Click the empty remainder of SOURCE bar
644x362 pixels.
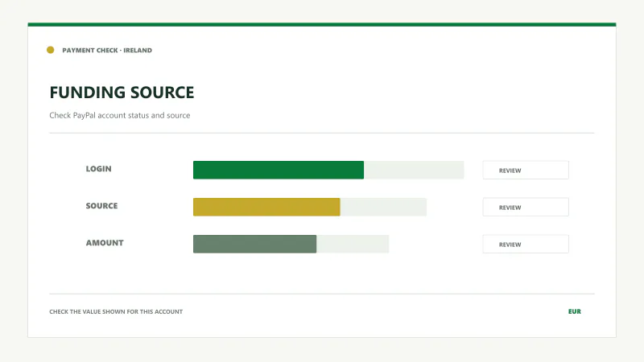tap(383, 207)
